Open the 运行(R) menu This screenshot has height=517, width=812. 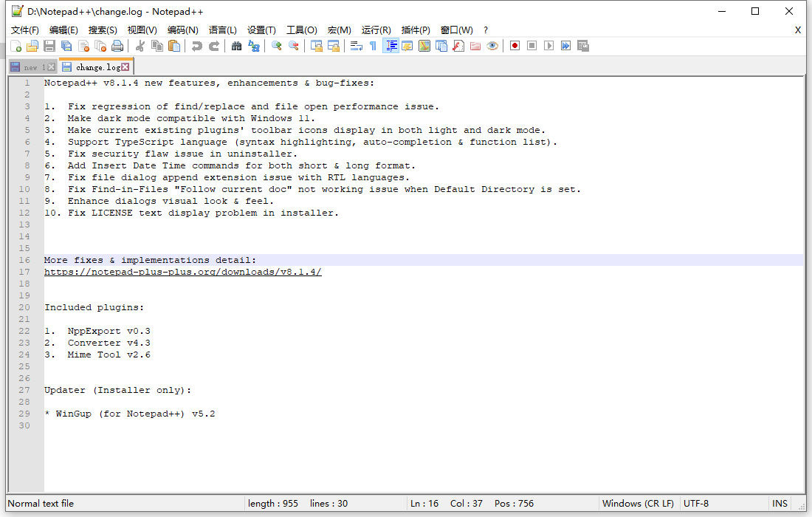pyautogui.click(x=376, y=30)
